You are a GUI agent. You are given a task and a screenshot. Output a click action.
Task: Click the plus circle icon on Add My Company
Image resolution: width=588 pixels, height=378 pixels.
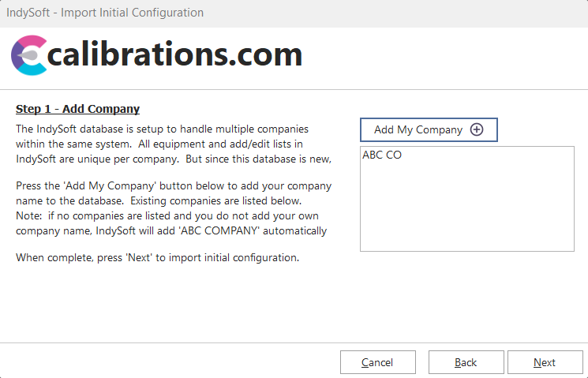pos(477,130)
